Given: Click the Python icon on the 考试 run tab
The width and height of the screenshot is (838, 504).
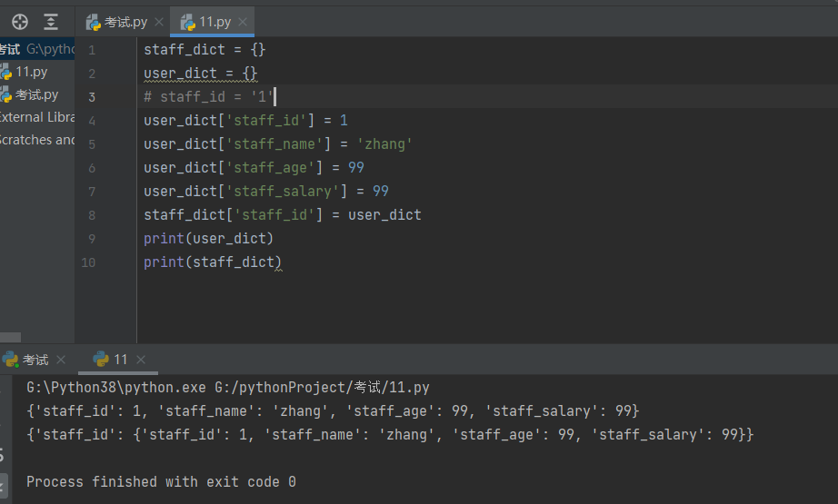Looking at the screenshot, I should click(10, 360).
